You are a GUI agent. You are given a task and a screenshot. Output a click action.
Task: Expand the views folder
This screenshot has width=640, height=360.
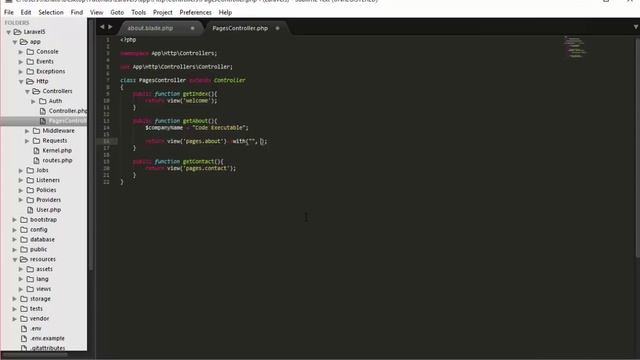tap(21, 289)
